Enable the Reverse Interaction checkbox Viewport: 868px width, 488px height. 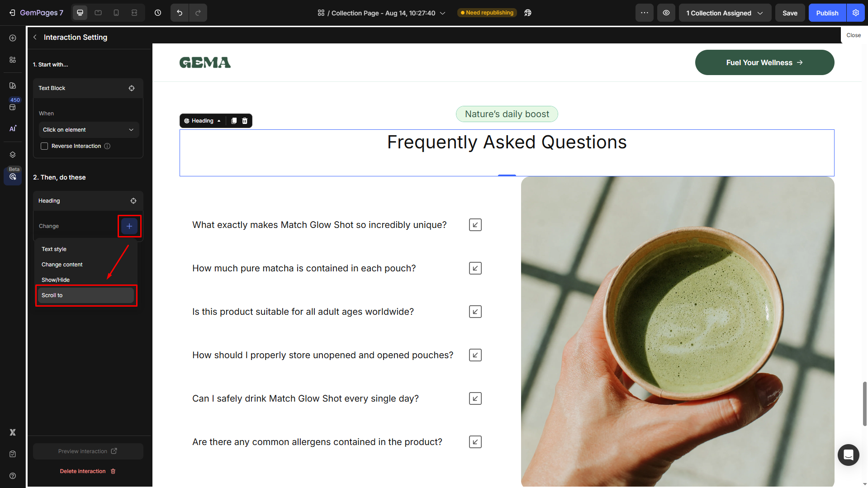[44, 146]
